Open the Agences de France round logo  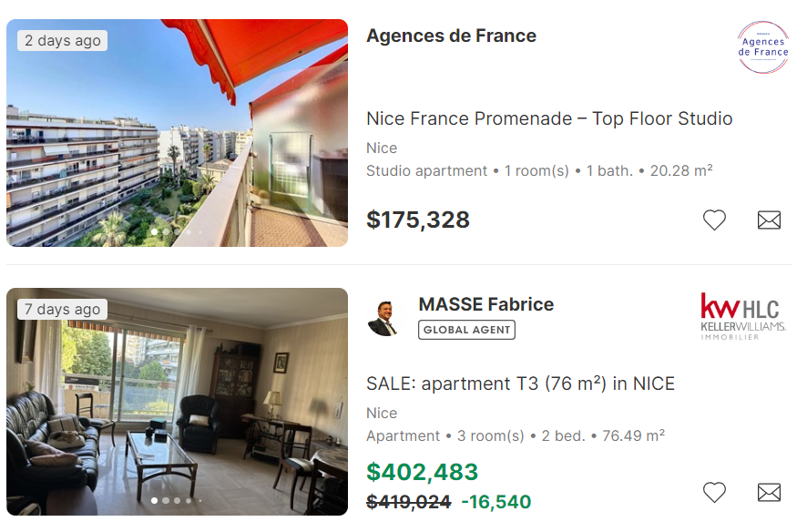click(x=762, y=47)
